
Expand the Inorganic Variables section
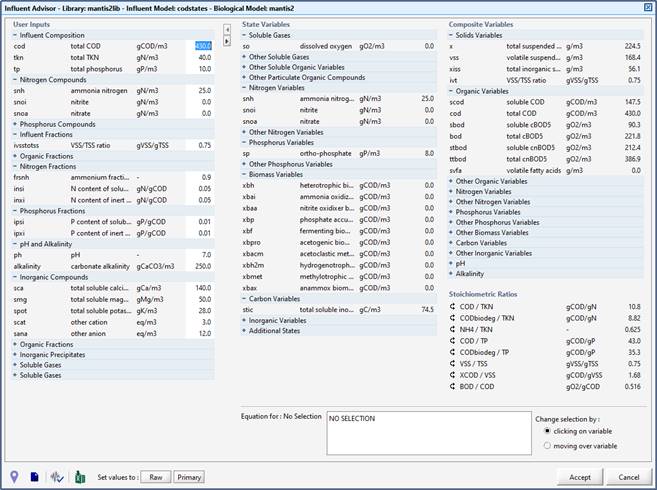tap(244, 320)
